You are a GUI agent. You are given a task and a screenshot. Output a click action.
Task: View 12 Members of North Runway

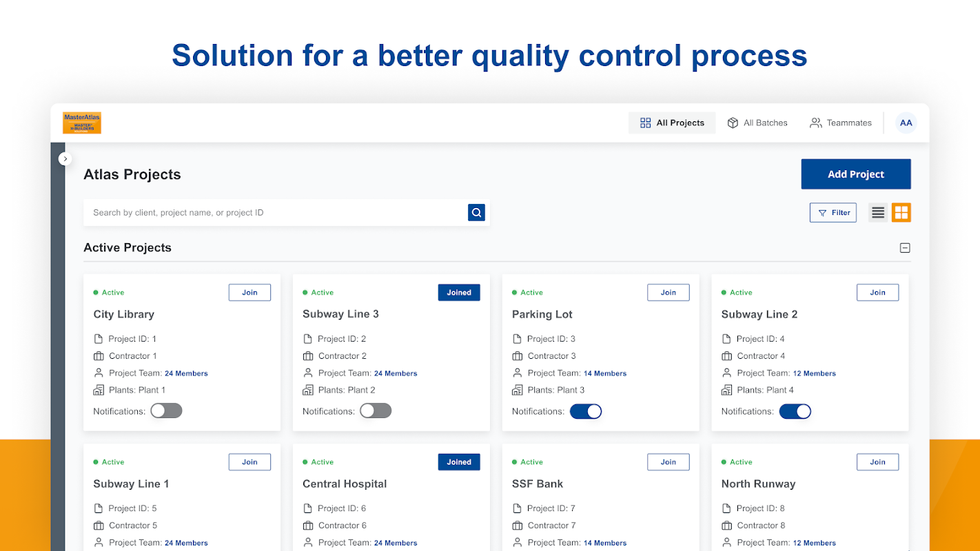(x=815, y=543)
